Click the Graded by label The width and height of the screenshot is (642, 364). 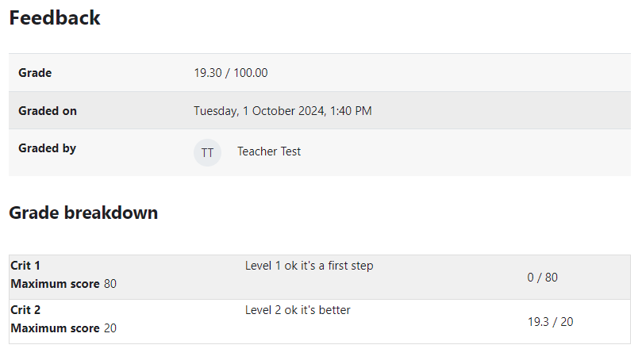coord(47,148)
